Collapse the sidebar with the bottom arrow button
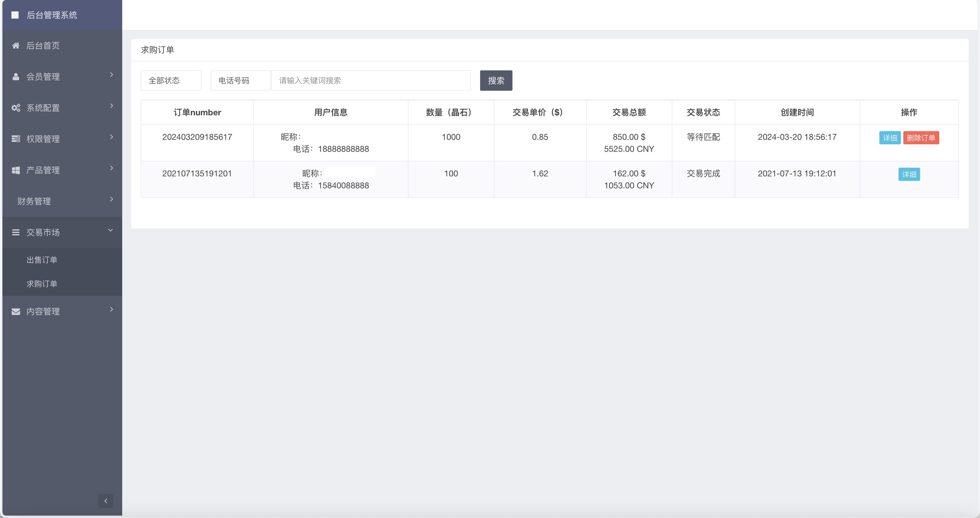Viewport: 980px width, 518px height. pyautogui.click(x=105, y=501)
